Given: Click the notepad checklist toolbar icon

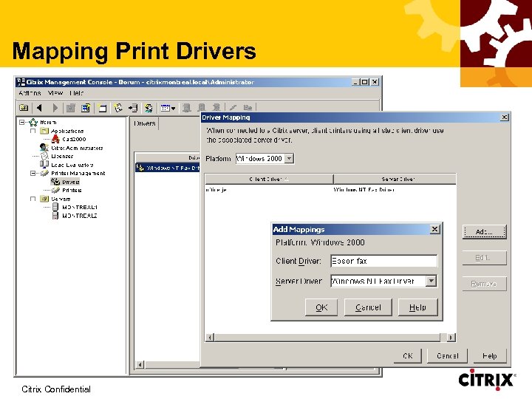Looking at the screenshot, I should point(117,108).
